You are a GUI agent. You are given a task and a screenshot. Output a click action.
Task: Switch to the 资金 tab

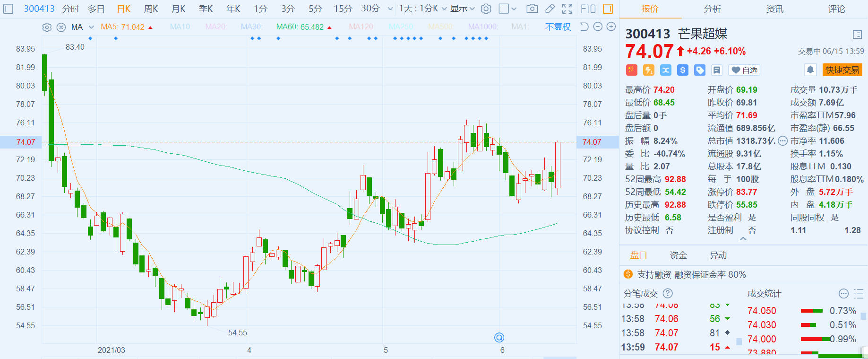coord(678,255)
